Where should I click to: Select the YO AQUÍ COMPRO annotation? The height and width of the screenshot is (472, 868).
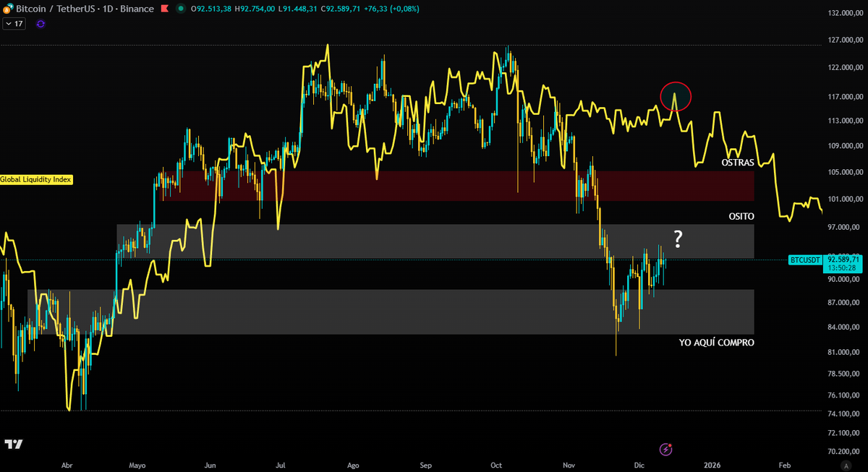(x=716, y=343)
